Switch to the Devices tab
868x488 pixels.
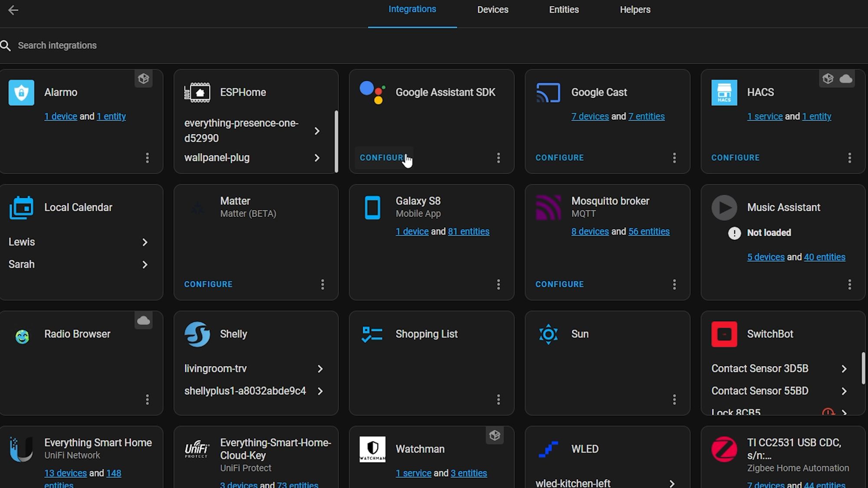493,10
